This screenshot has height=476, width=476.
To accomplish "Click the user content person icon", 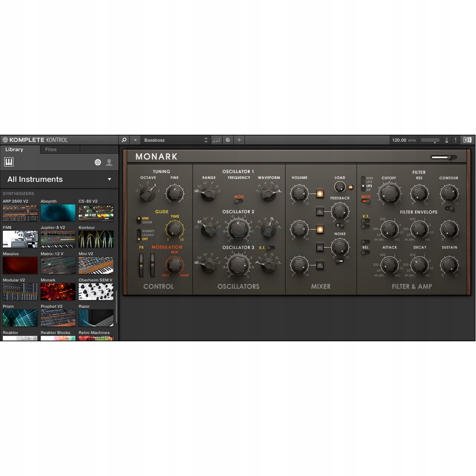I will click(109, 162).
